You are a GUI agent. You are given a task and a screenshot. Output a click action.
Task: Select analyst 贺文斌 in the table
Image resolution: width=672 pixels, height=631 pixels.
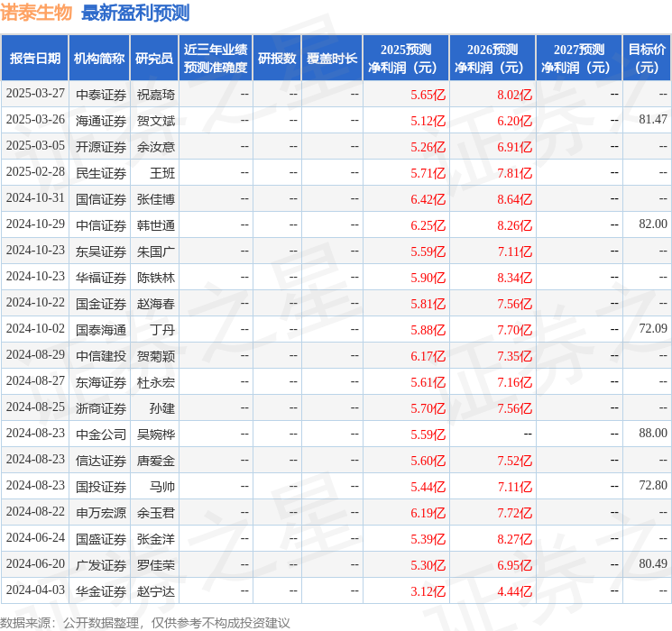tap(155, 120)
